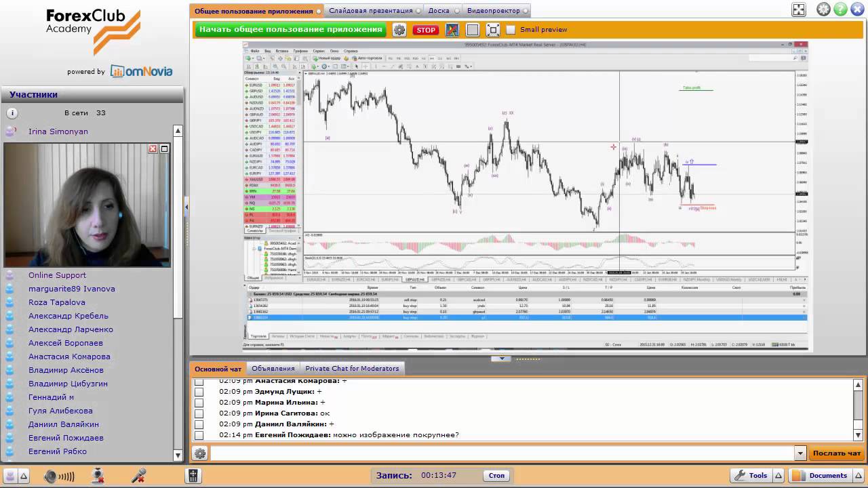Select participant Владимир Аксёнов
The width and height of the screenshot is (868, 488).
coord(66,370)
